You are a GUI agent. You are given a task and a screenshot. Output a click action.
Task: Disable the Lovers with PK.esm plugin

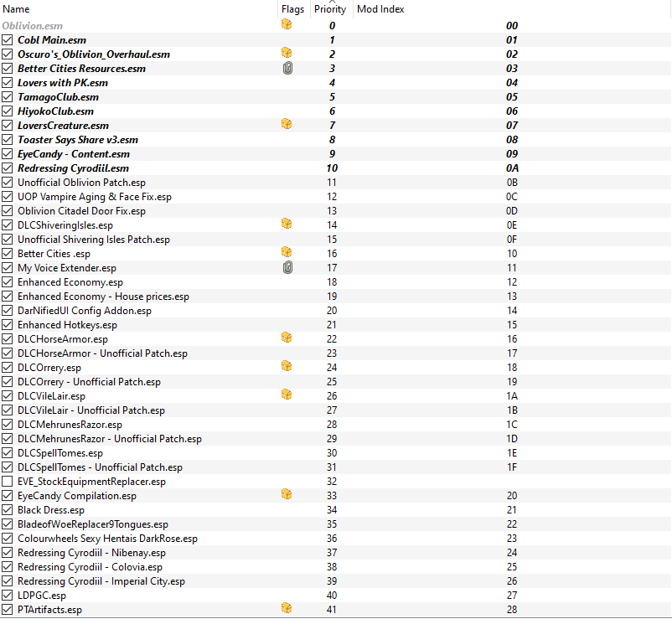click(7, 83)
